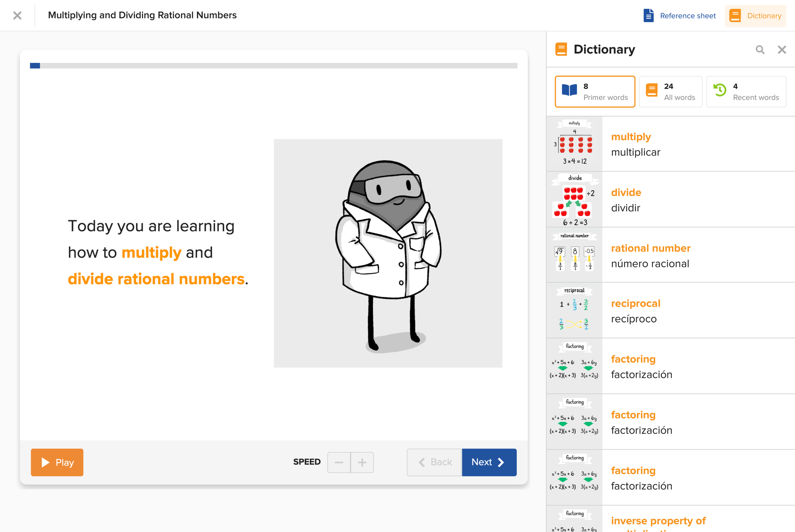
Task: Close the Dictionary panel
Action: 781,50
